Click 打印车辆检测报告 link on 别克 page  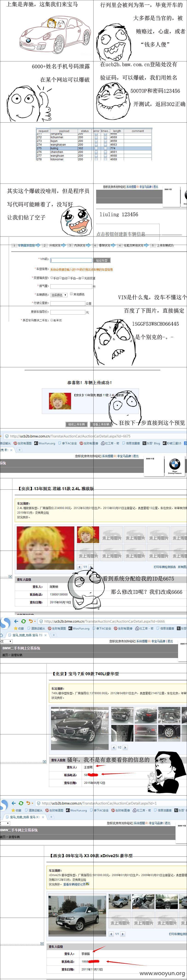[165, 567]
